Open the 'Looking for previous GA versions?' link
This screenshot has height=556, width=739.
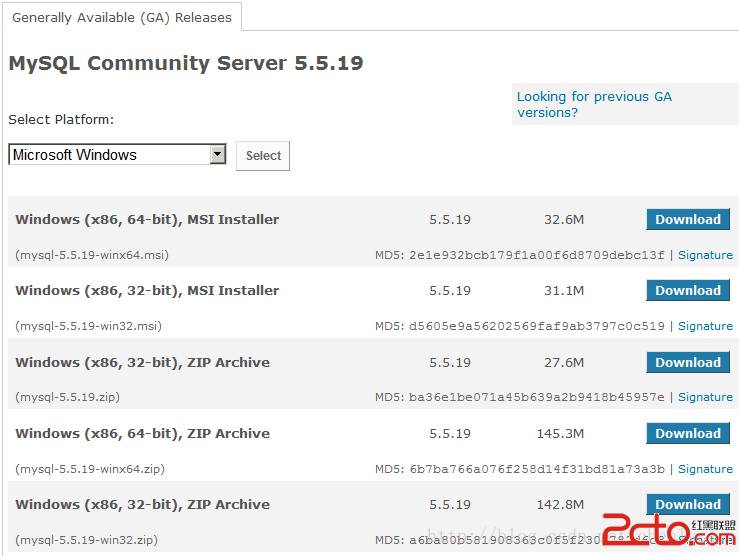[x=594, y=104]
